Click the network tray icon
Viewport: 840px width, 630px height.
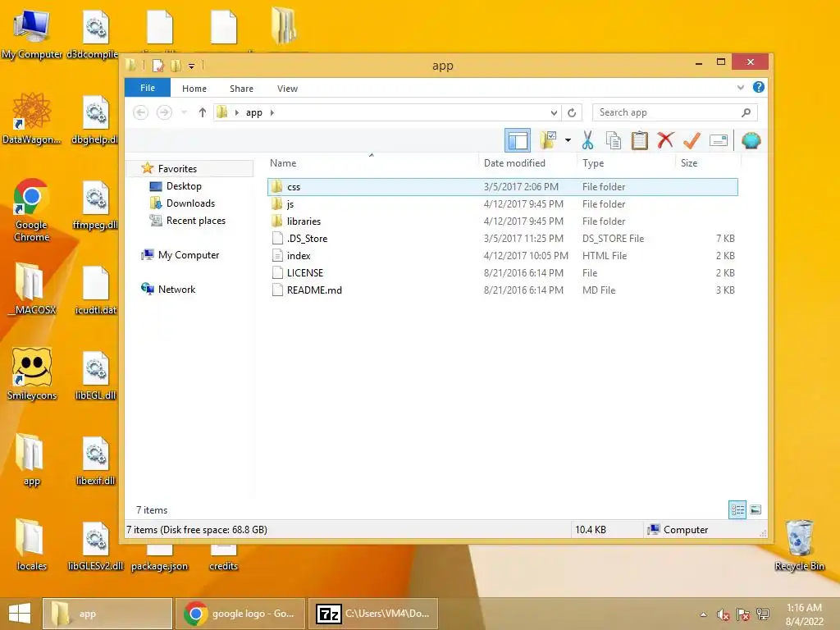click(763, 614)
